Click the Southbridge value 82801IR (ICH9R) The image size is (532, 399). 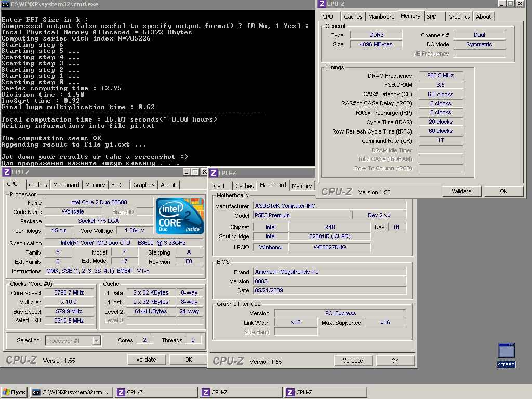tap(330, 236)
